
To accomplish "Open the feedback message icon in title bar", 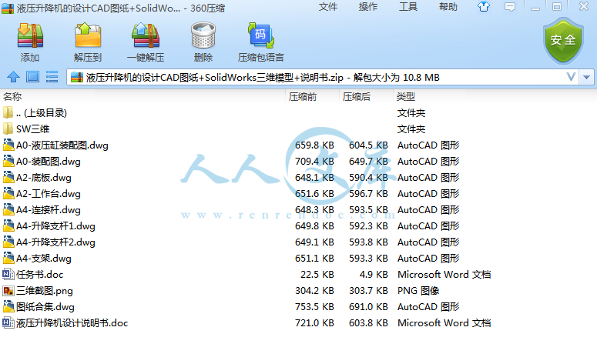I will click(x=510, y=7).
